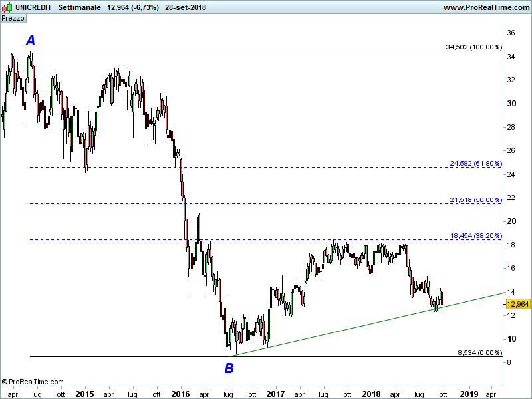Click the 16 value on price axis
Viewport: 532px width, 399px height.
(x=511, y=268)
